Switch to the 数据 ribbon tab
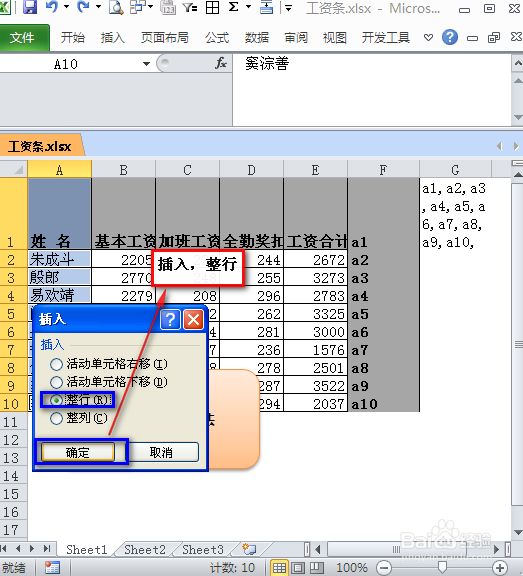The width and height of the screenshot is (523, 576). pyautogui.click(x=257, y=37)
